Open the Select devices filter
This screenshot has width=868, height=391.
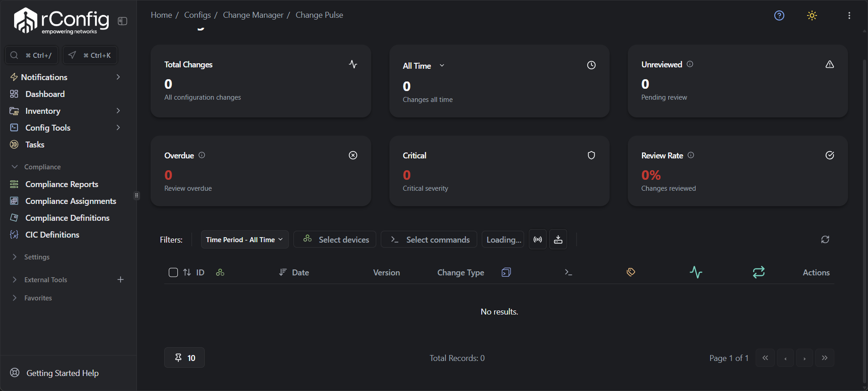tap(335, 239)
